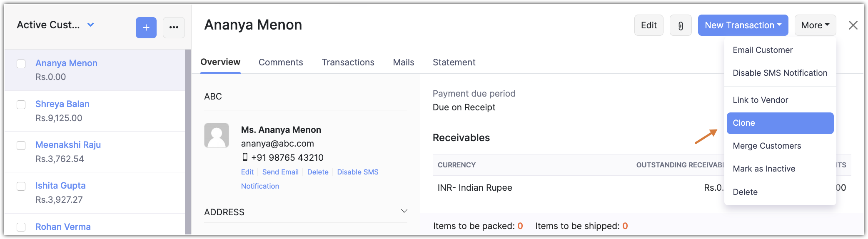The height and width of the screenshot is (239, 868).
Task: Switch to the Transactions tab
Action: click(x=348, y=62)
